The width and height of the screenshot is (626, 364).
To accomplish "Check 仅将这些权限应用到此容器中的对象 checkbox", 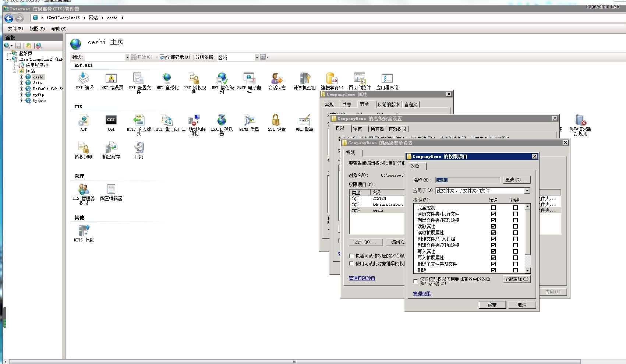I will point(415,281).
